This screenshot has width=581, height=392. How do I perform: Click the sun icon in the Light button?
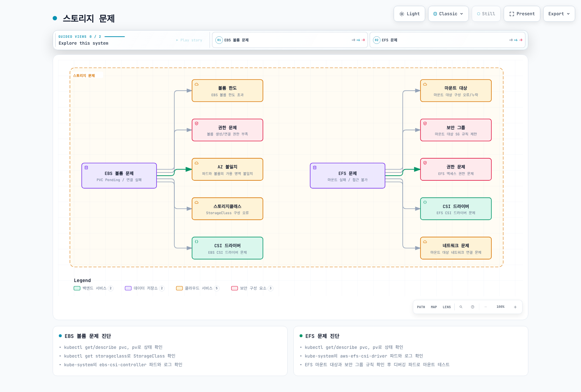(x=402, y=14)
